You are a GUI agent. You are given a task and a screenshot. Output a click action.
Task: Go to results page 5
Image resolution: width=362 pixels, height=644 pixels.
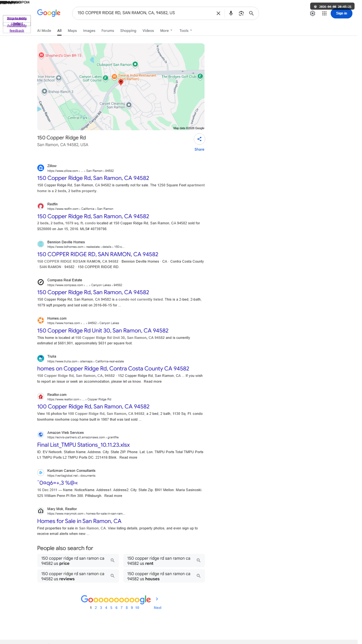(111, 608)
